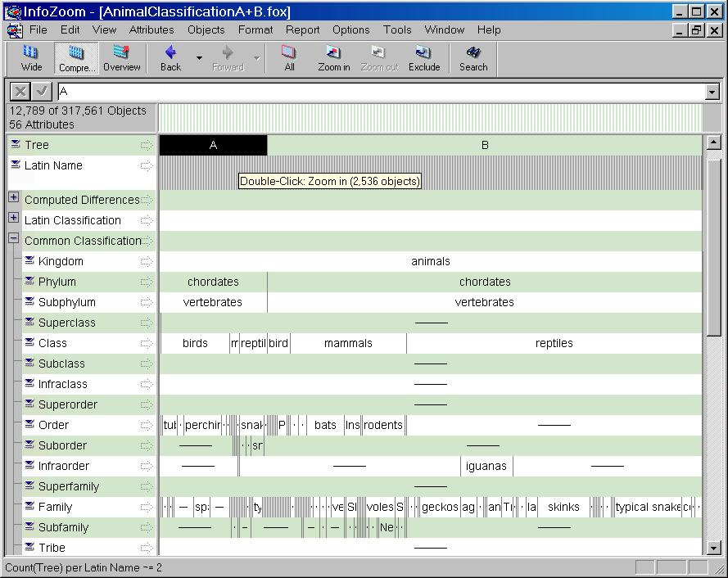Open the Overview display
Image resolution: width=728 pixels, height=578 pixels.
121,58
